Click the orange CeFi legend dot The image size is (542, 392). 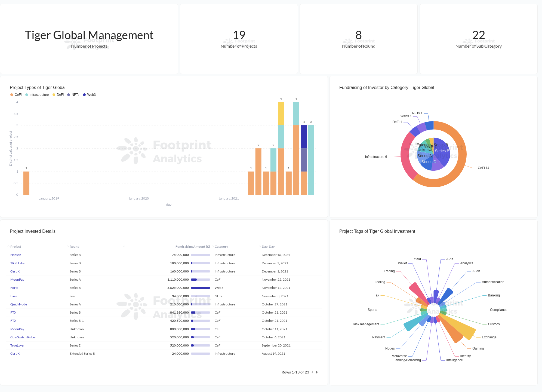[x=12, y=95]
